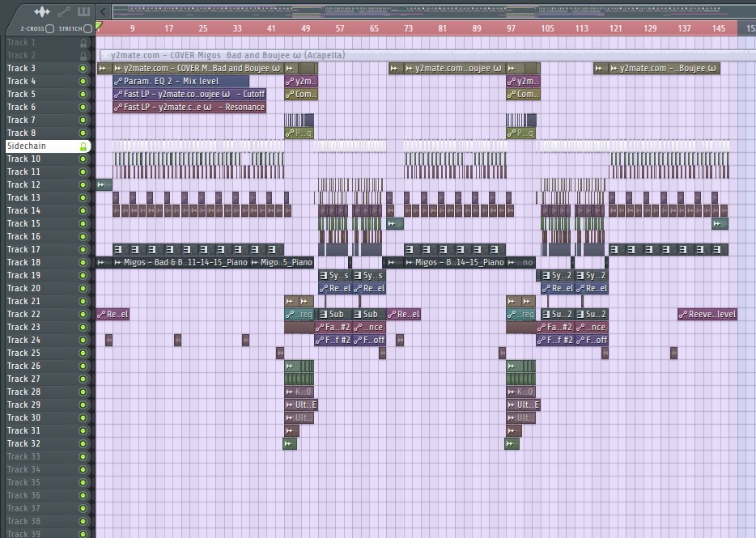Screen dimensions: 756x538
Task: Jump to bar 97 on the timeline
Action: (x=511, y=28)
